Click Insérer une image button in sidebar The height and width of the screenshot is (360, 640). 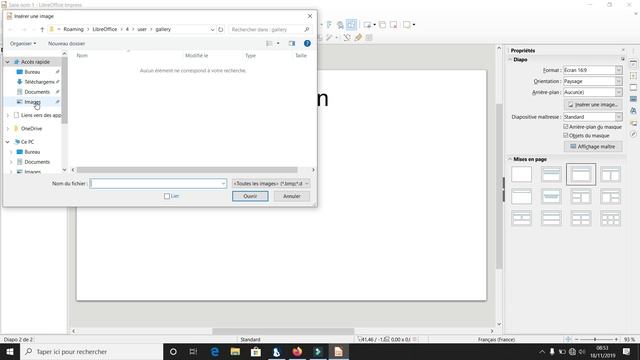click(x=593, y=105)
